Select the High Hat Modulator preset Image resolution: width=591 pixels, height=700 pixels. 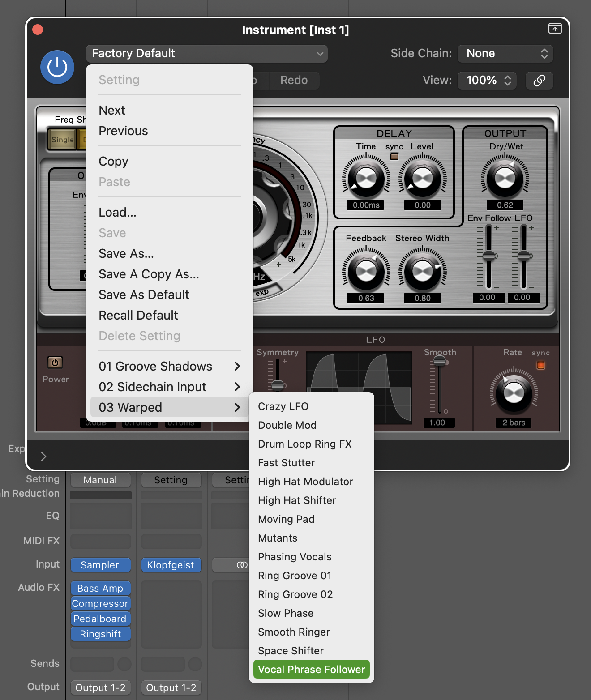click(312, 482)
